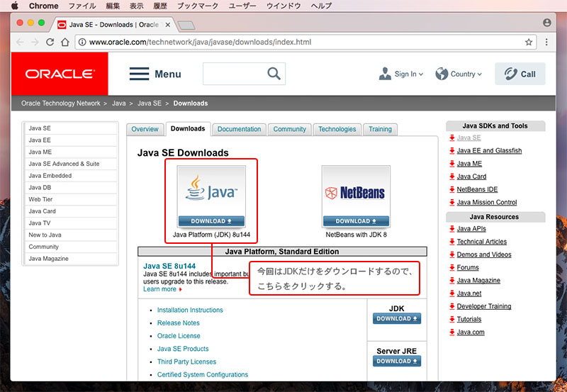Select Java ME in left sidebar
The width and height of the screenshot is (567, 392).
pos(71,152)
